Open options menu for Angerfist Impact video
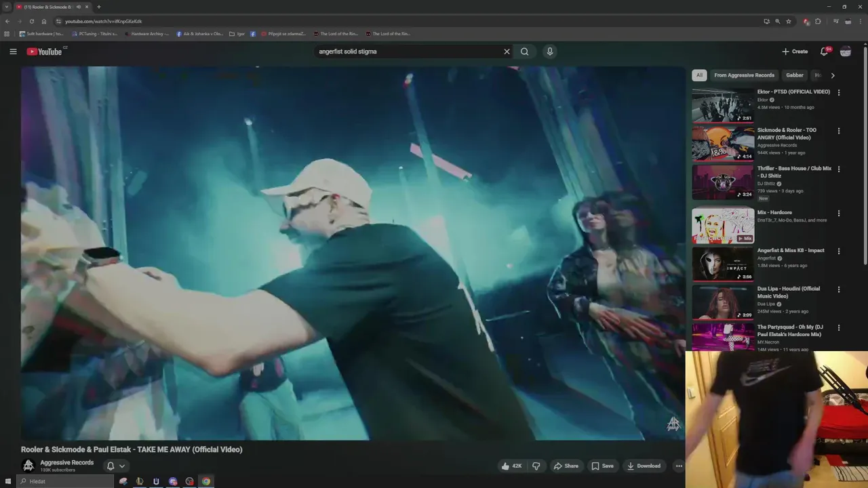 [839, 251]
